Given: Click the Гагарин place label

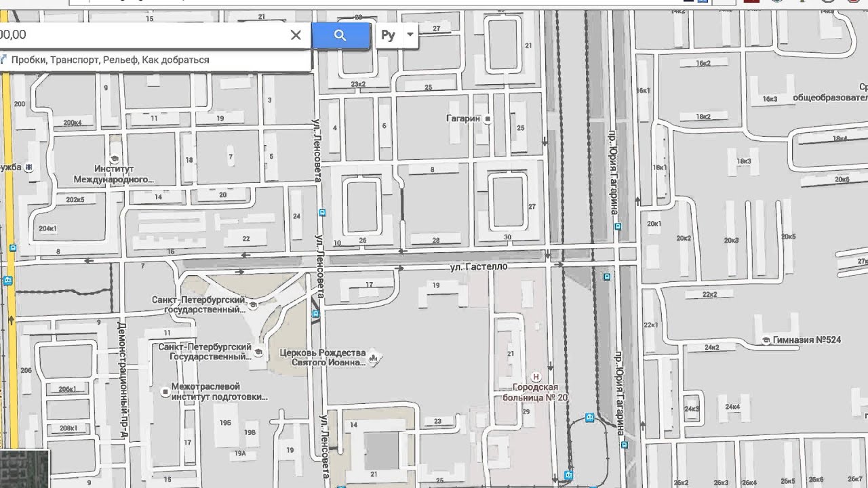Looking at the screenshot, I should tap(463, 119).
